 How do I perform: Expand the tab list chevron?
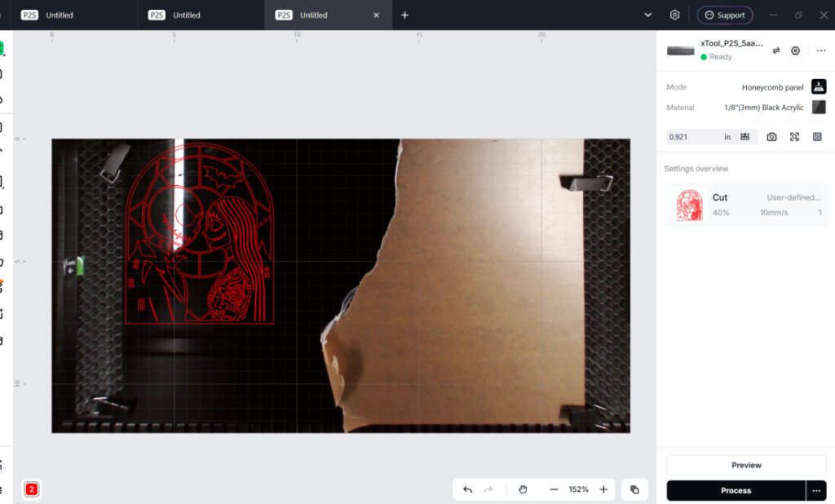pyautogui.click(x=647, y=15)
